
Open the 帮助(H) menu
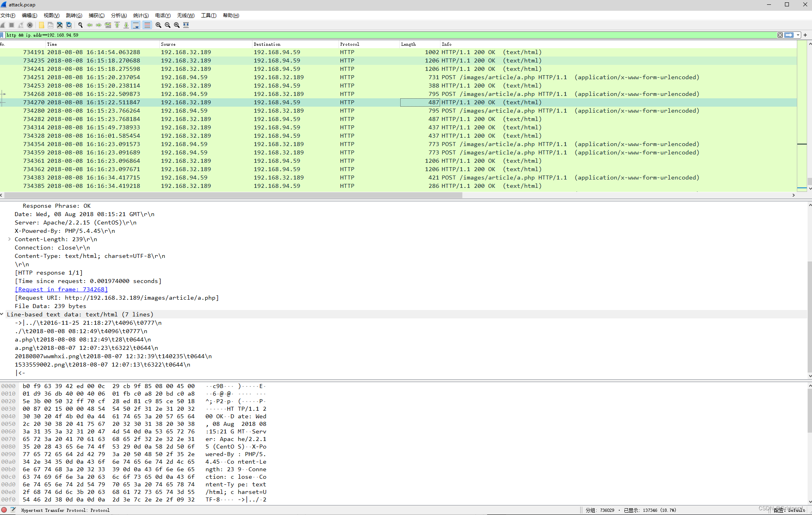[x=231, y=16]
